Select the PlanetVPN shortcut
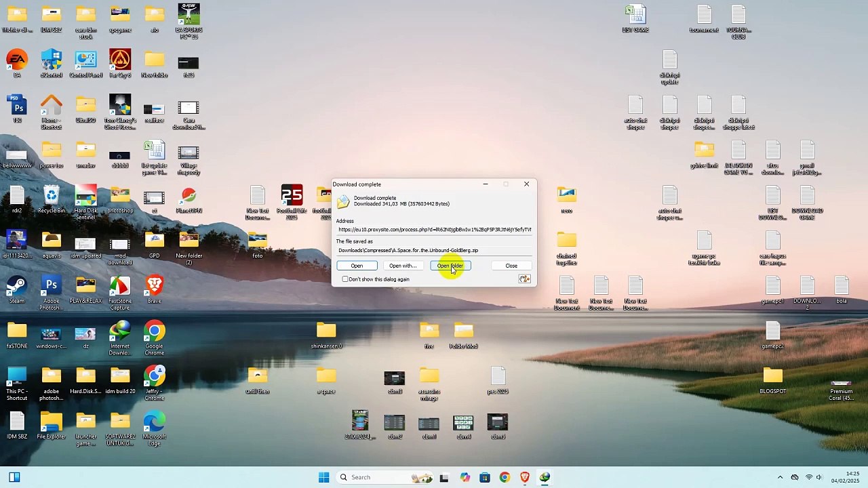 click(x=189, y=199)
